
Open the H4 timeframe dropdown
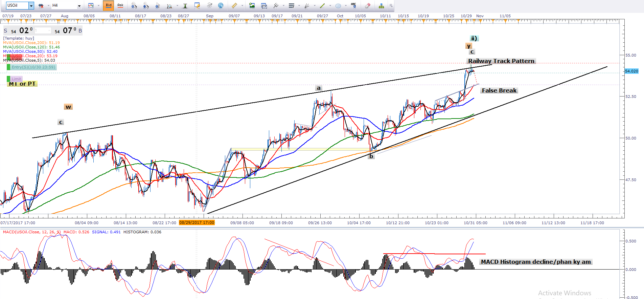(79, 6)
